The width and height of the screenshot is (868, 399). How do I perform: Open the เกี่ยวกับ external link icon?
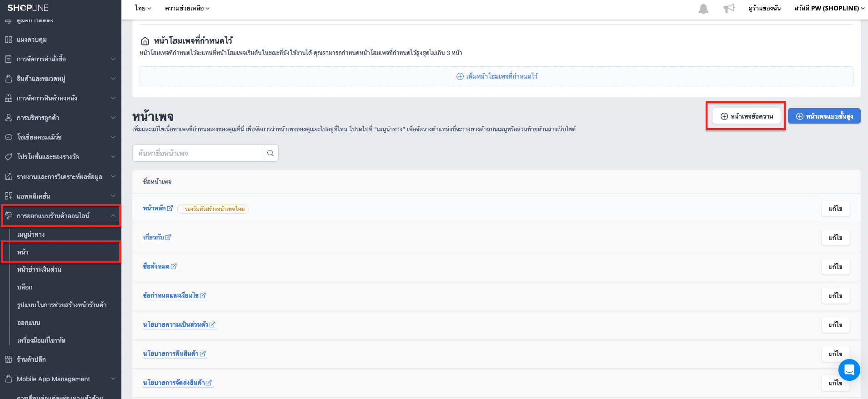[168, 237]
